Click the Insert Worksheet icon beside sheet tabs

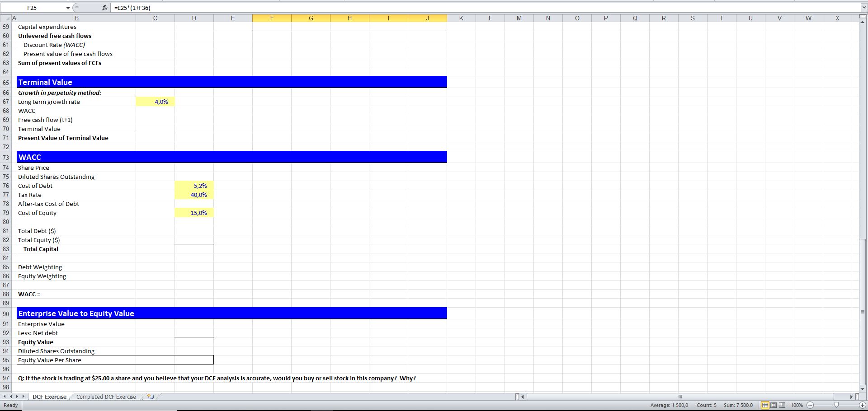[151, 396]
